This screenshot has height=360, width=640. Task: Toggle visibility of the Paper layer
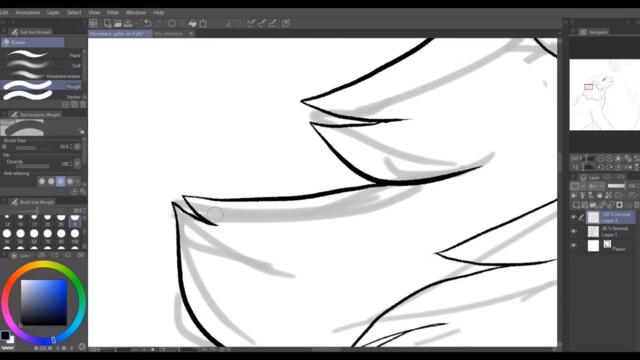(574, 245)
